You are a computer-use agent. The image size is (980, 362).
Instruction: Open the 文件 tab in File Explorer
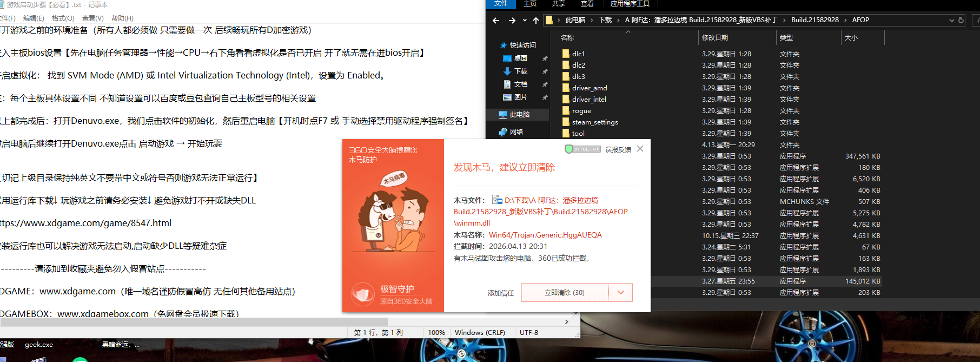coord(501,4)
